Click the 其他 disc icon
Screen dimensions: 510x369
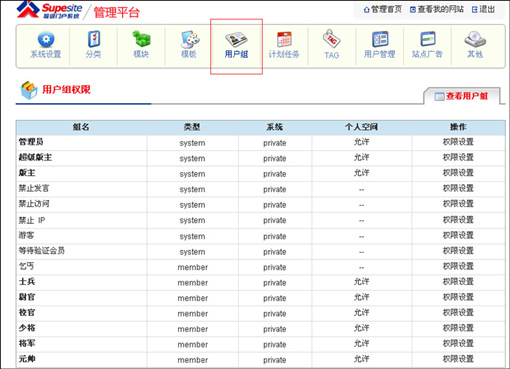pos(475,39)
